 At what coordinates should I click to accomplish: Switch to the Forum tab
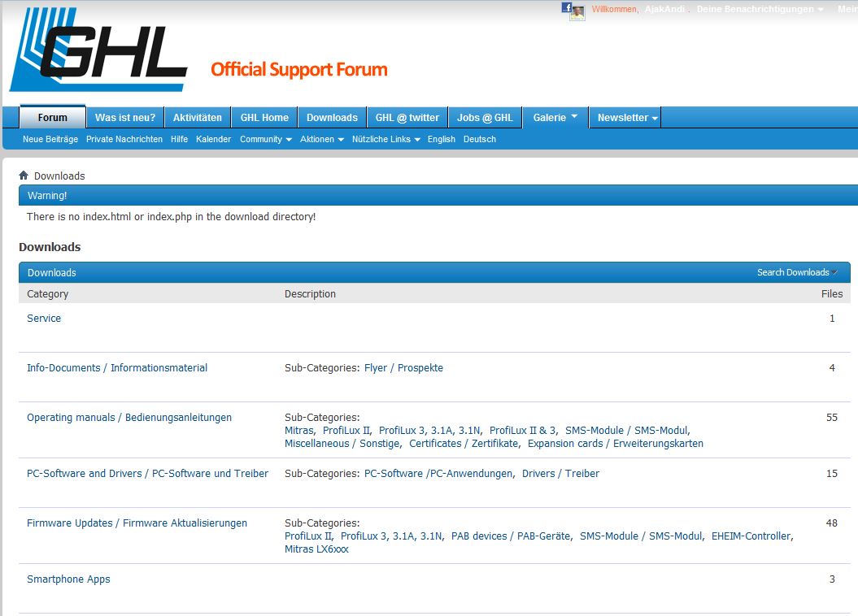[53, 118]
